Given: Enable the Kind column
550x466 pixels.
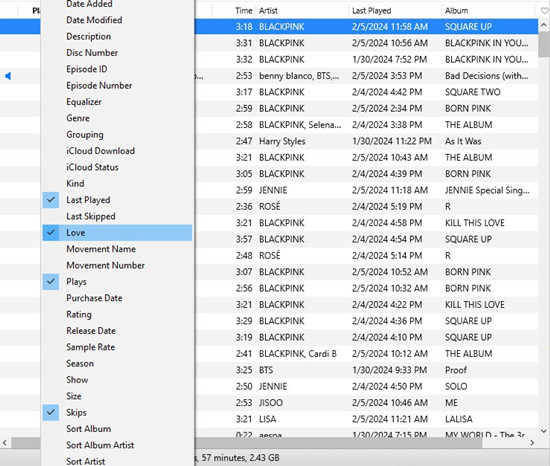Looking at the screenshot, I should click(117, 183).
